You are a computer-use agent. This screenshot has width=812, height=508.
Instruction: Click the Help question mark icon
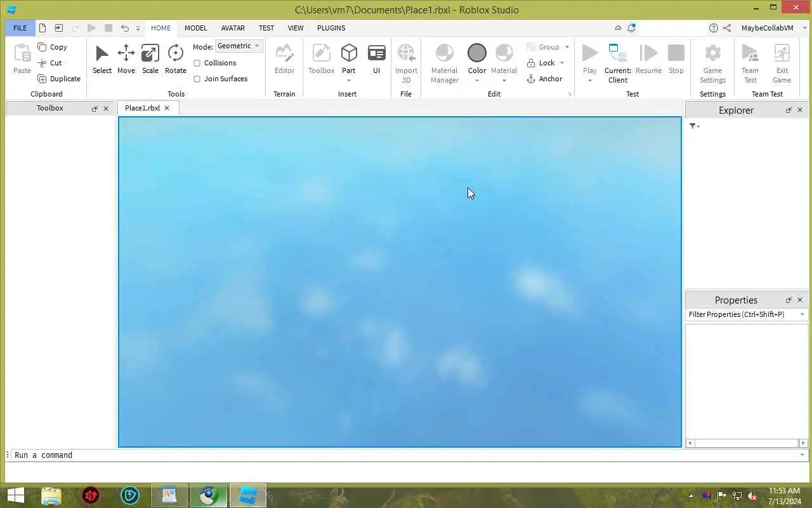point(714,28)
